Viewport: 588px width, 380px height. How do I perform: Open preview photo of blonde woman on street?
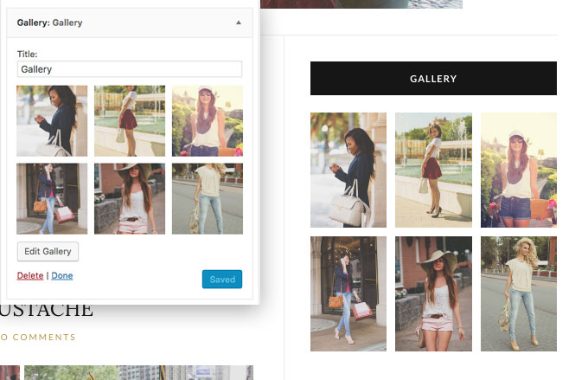519,293
